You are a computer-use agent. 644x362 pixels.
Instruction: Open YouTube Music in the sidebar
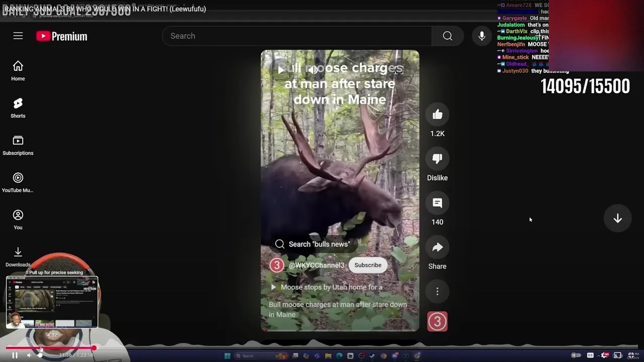18,183
